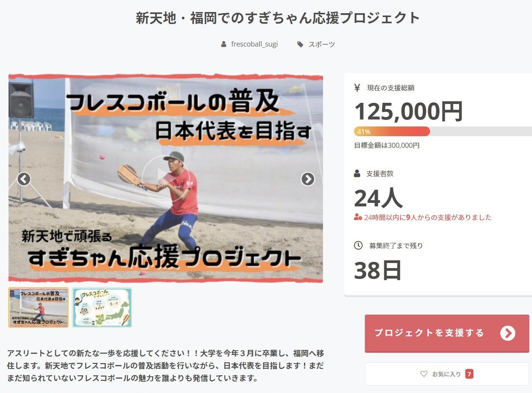Add project to お気に入り favorites
The height and width of the screenshot is (393, 532).
coord(447,374)
